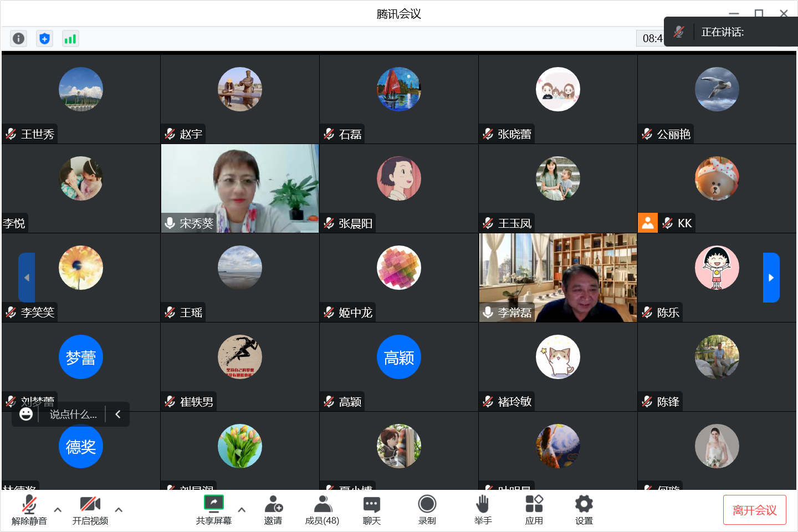The width and height of the screenshot is (798, 532).
Task: Open the meeting info icon
Action: pyautogui.click(x=18, y=38)
